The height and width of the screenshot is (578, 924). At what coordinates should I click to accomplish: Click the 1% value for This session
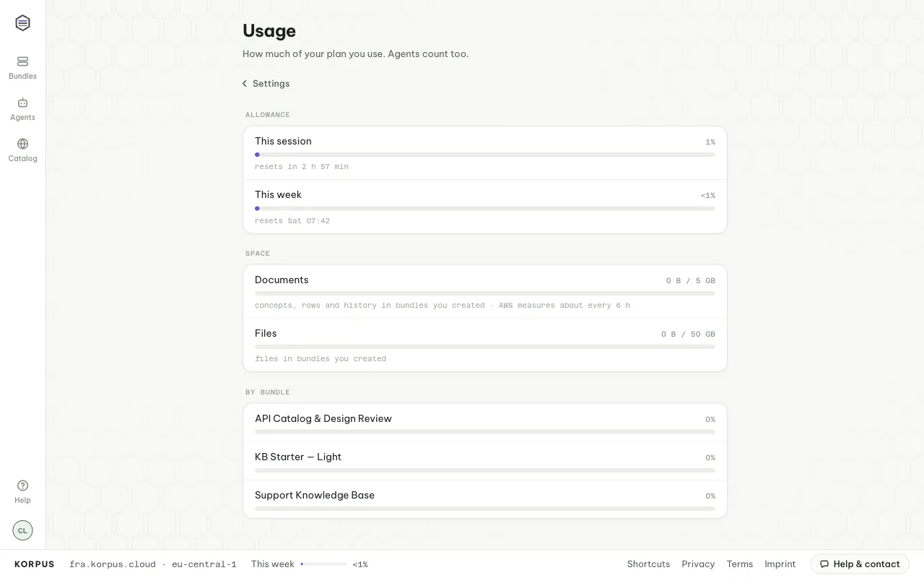coord(710,142)
